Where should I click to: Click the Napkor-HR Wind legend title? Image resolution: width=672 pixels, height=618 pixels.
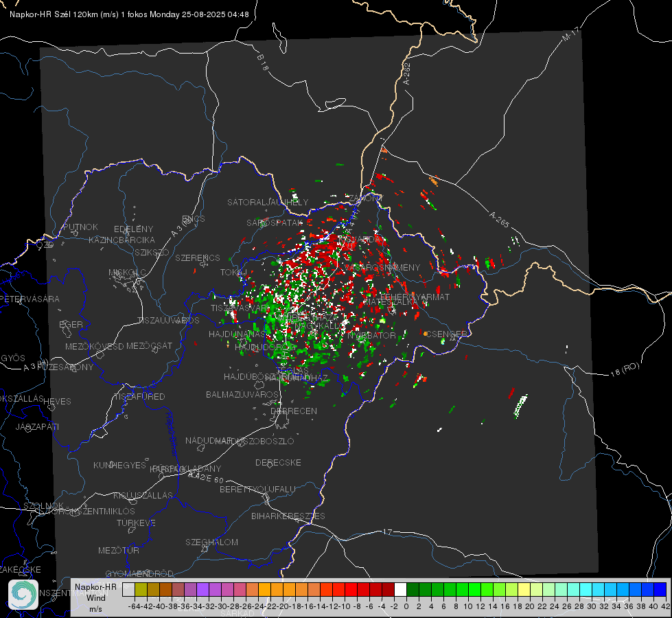click(95, 592)
